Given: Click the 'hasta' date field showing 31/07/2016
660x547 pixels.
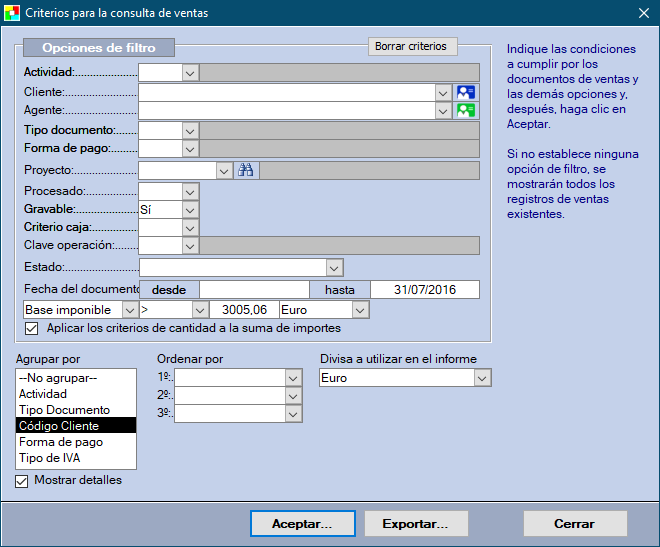Looking at the screenshot, I should coord(425,290).
